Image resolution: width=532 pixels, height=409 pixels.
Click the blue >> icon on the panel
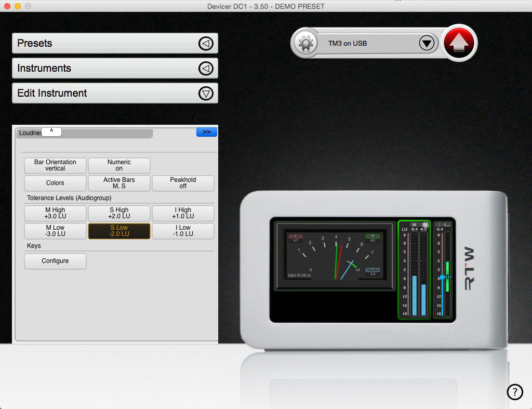(206, 131)
